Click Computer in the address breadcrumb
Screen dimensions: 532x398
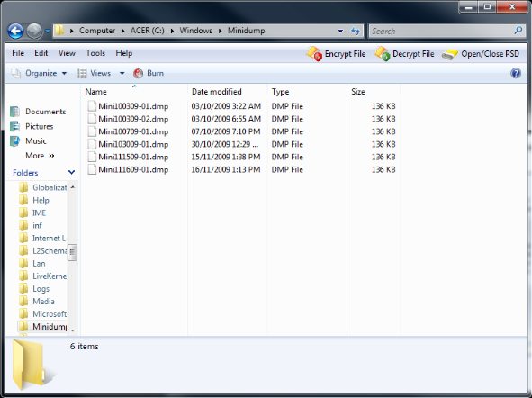97,31
